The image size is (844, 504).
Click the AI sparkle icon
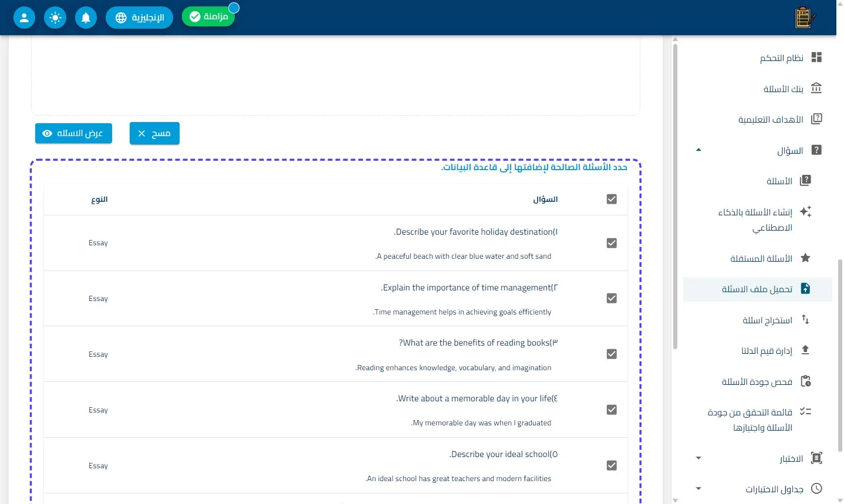tap(805, 212)
